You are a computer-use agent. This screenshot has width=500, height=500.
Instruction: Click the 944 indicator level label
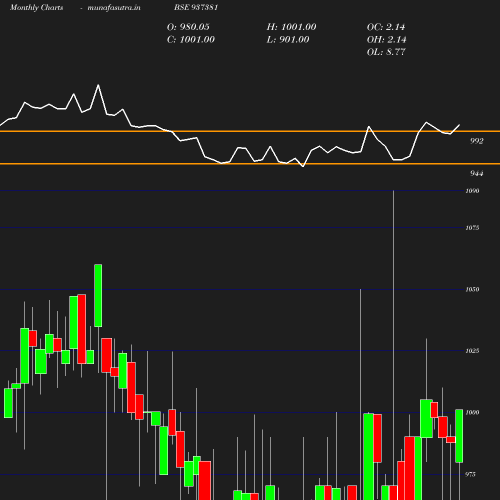[477, 173]
